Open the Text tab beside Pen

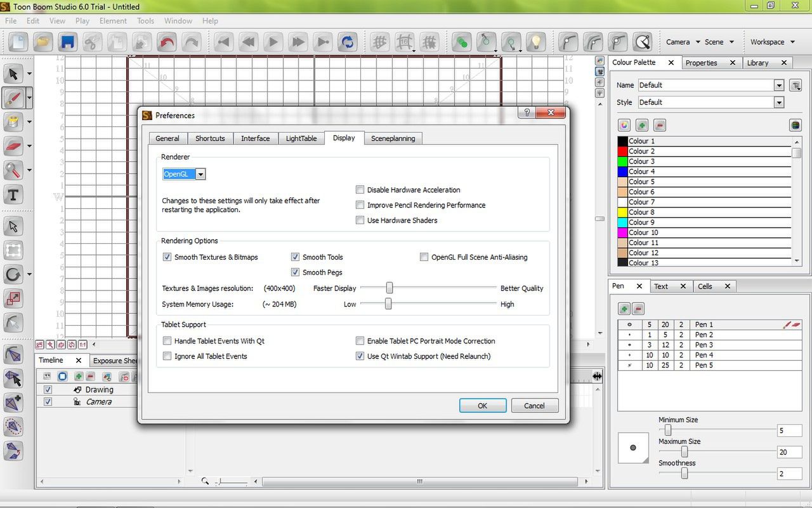pyautogui.click(x=661, y=286)
